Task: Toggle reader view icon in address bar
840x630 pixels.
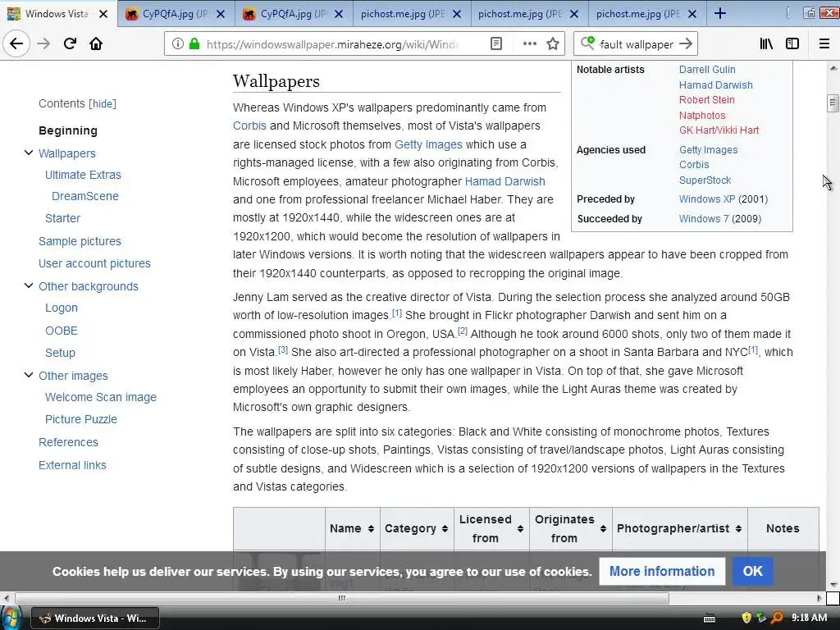Action: (496, 44)
